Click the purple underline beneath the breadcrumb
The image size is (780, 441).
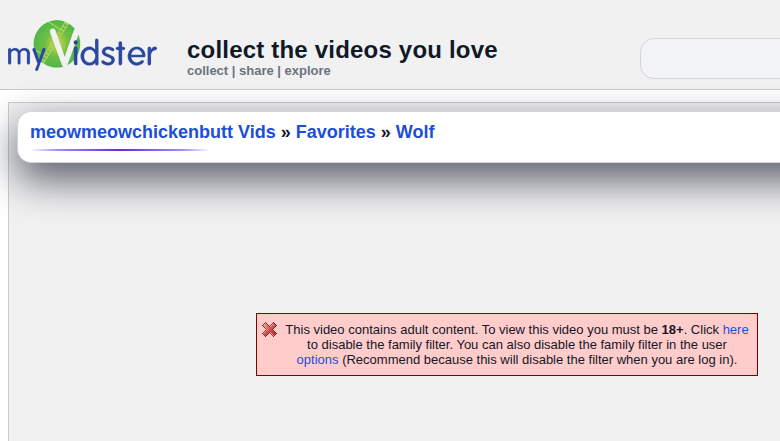[x=120, y=151]
